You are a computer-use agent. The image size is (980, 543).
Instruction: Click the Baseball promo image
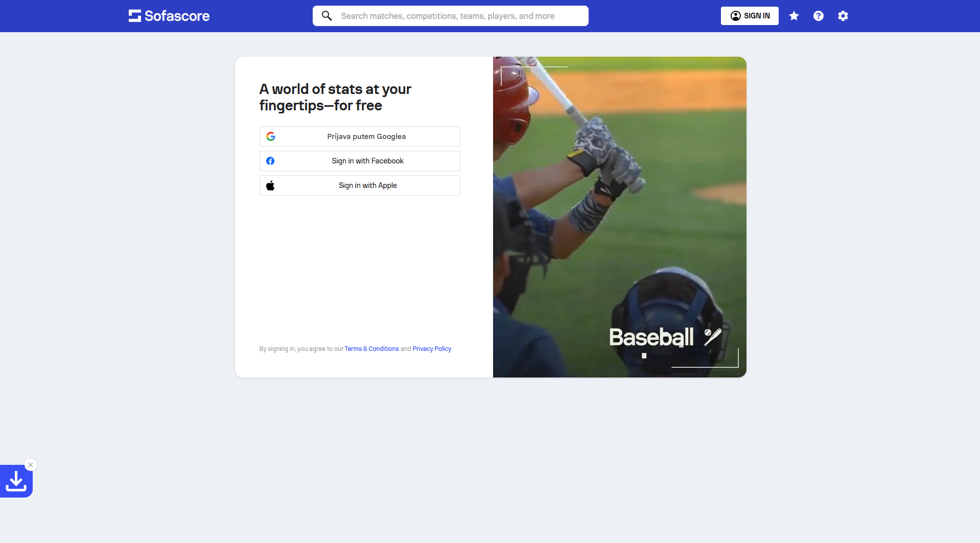[x=620, y=217]
